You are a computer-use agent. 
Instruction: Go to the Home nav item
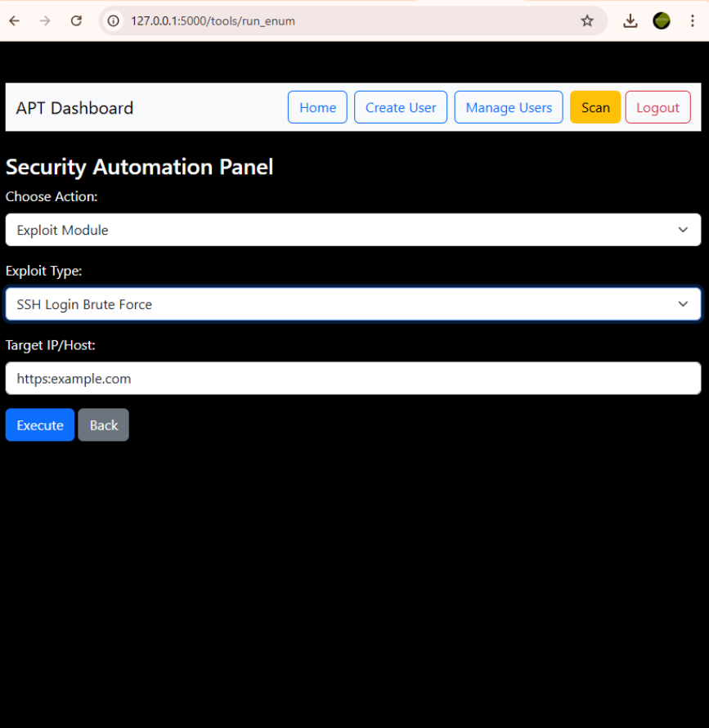coord(317,107)
